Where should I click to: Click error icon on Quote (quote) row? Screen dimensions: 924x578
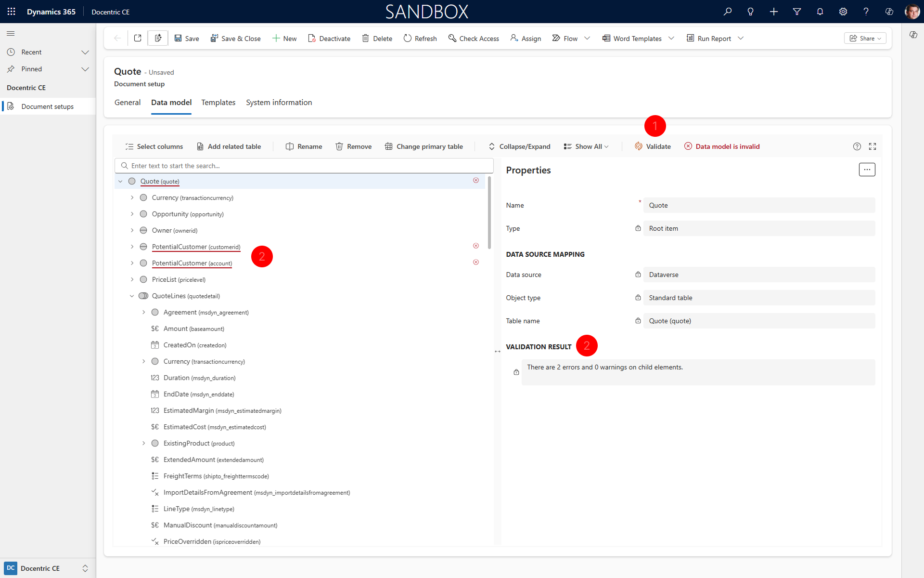pyautogui.click(x=476, y=180)
